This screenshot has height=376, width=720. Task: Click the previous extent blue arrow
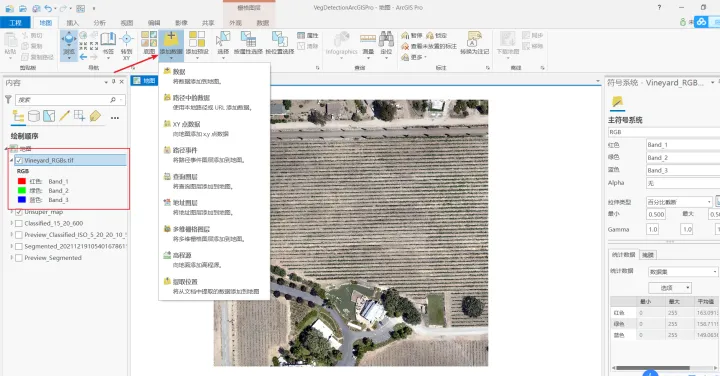[x=83, y=57]
